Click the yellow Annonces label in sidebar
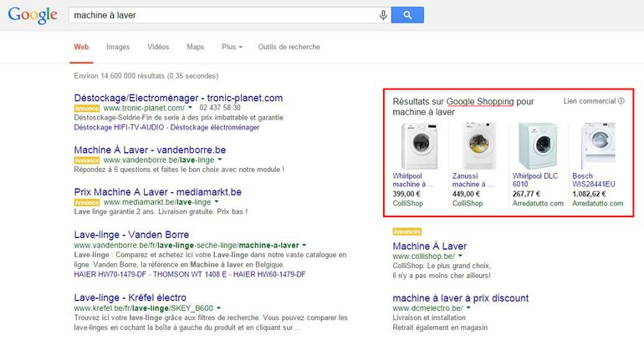The image size is (644, 340). pyautogui.click(x=406, y=231)
